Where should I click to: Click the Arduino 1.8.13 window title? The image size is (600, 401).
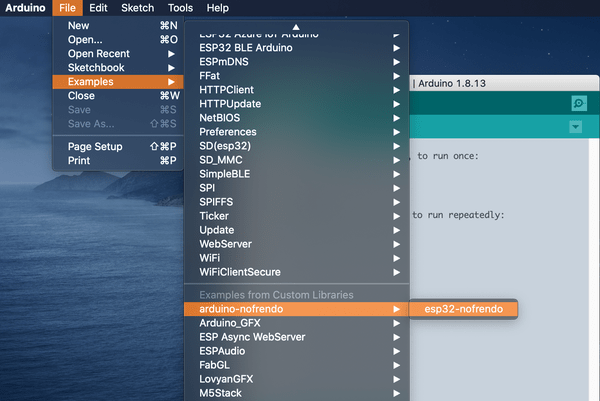(452, 83)
